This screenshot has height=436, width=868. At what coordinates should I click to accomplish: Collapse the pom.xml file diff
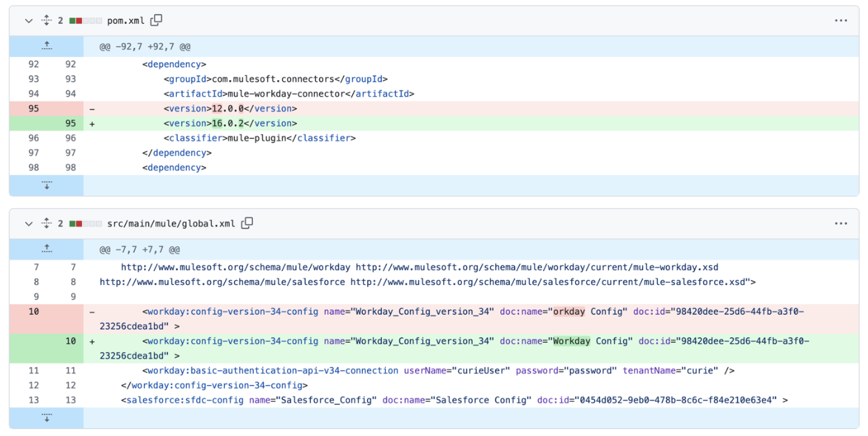click(29, 21)
